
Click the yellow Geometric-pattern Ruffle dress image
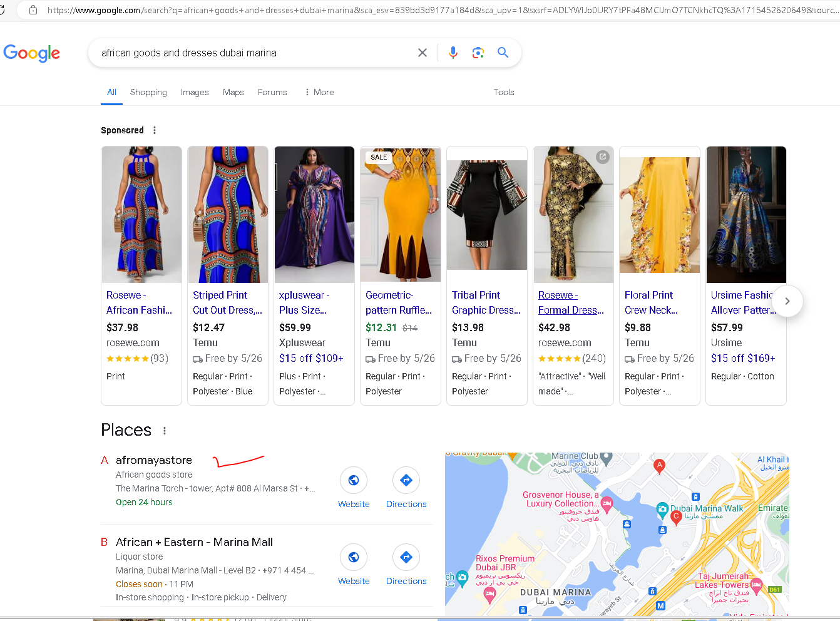coord(401,215)
